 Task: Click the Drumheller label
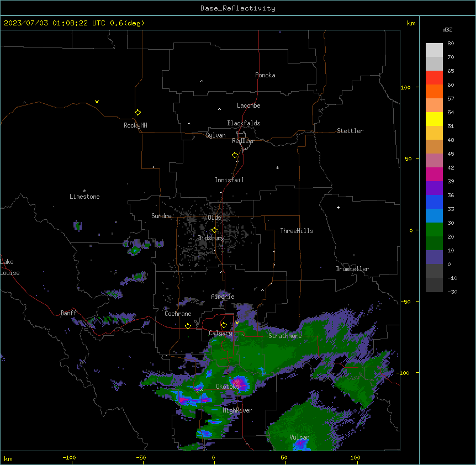click(352, 269)
